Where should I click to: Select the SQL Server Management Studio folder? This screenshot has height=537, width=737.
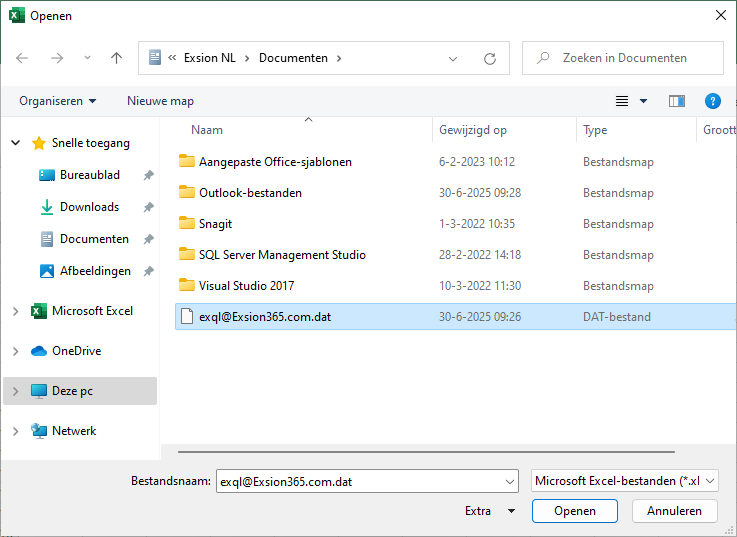[282, 255]
